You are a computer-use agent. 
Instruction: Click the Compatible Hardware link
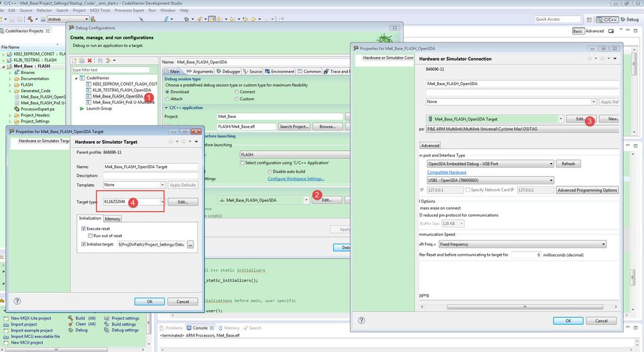447,173
